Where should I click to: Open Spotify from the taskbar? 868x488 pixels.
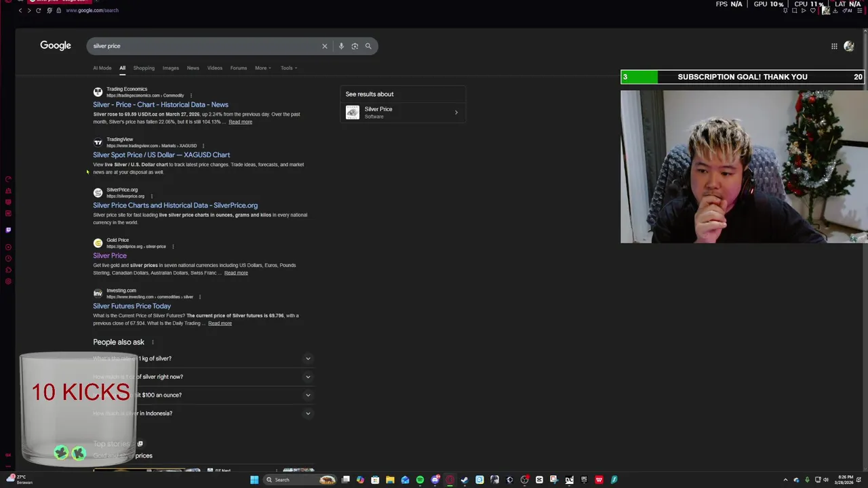(420, 480)
